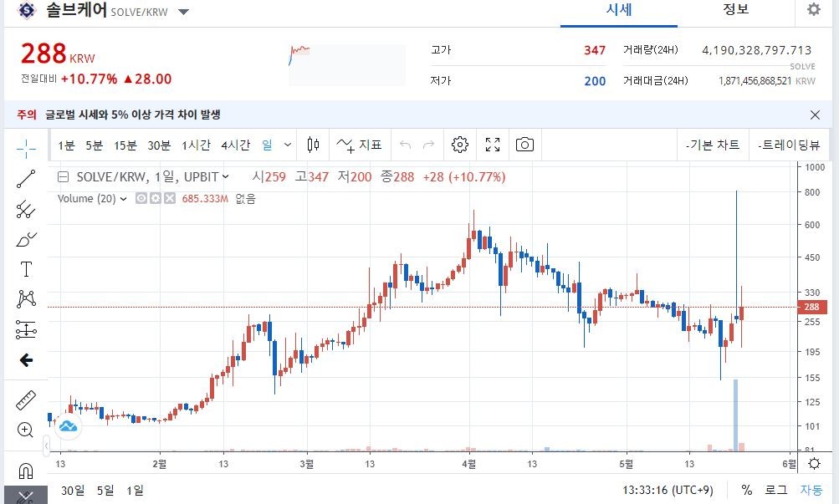Take a chart snapshot with camera icon
Screen dimensions: 839x504
pos(524,145)
